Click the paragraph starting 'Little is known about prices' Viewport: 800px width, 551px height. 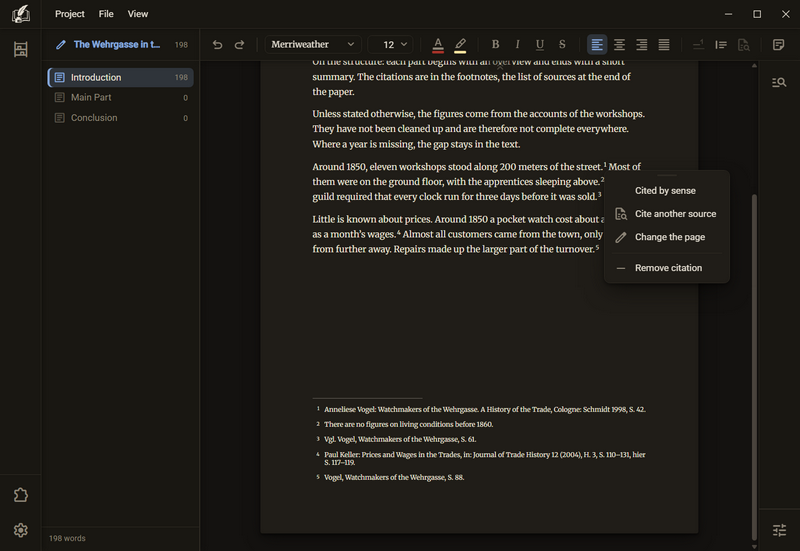tap(458, 234)
